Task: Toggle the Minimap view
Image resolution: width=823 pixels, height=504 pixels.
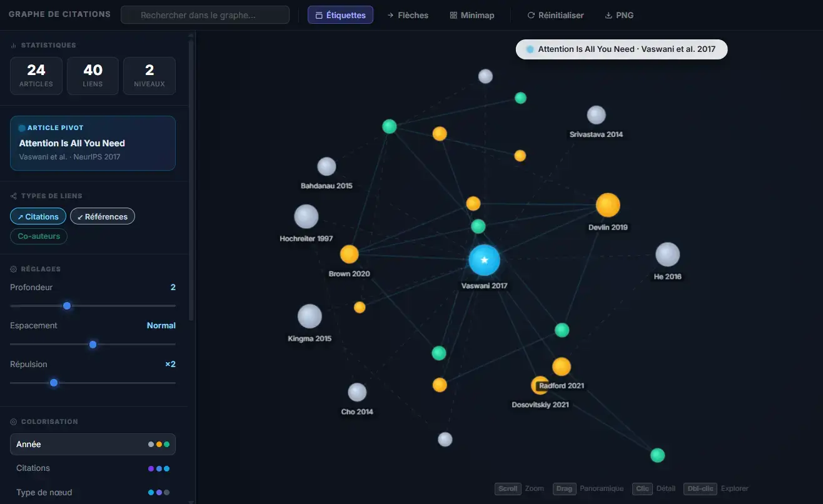Action: pos(472,15)
